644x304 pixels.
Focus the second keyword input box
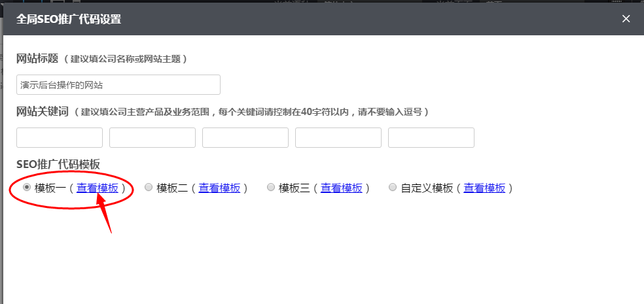(x=152, y=138)
